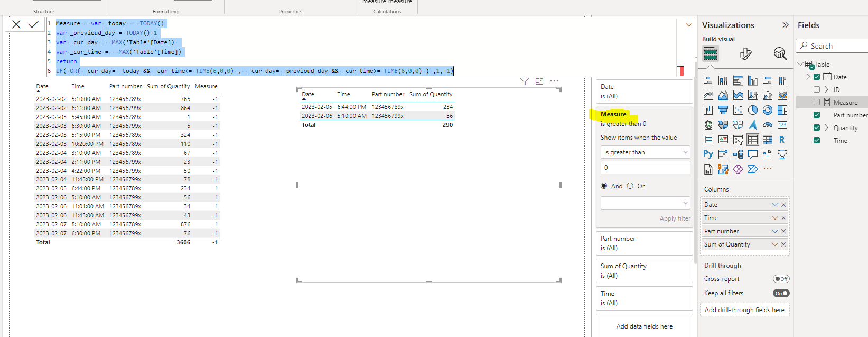Uncheck the Time field checkbox
This screenshot has height=337, width=868.
pos(817,140)
